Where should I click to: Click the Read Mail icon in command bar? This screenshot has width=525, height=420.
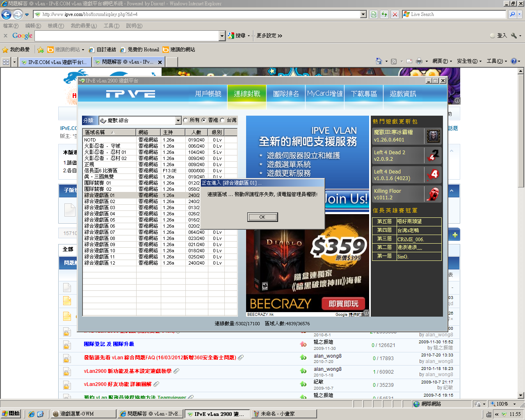pos(409,61)
